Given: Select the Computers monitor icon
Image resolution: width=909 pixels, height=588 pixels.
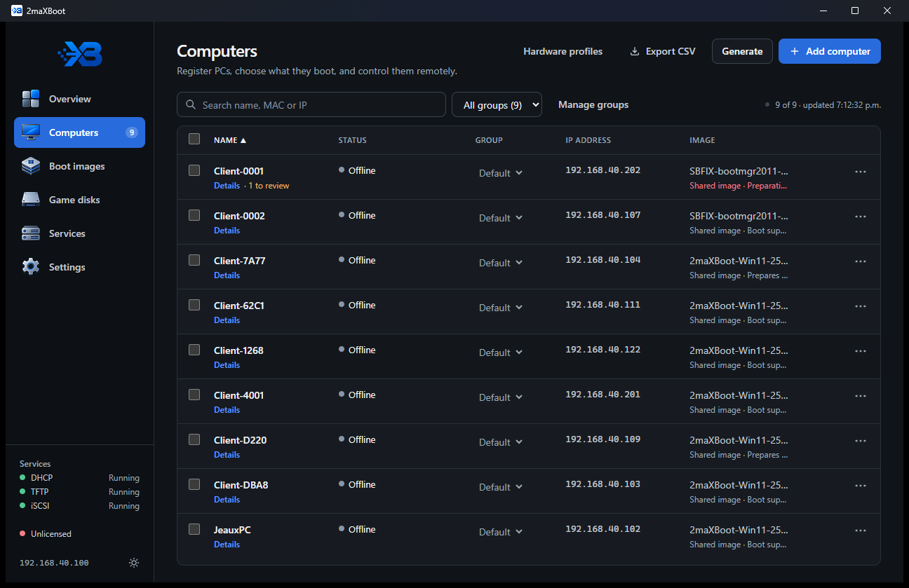Looking at the screenshot, I should (x=31, y=132).
